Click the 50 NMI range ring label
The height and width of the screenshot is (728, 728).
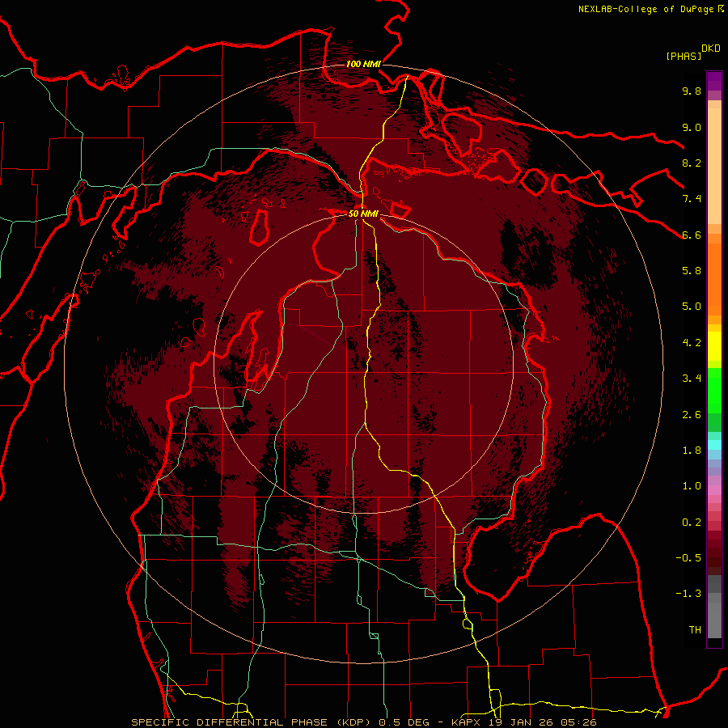[x=363, y=214]
